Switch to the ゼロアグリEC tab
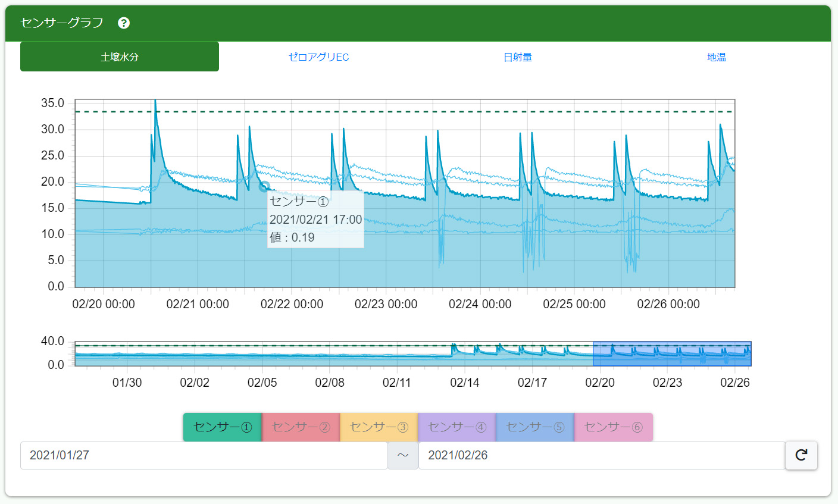This screenshot has width=838, height=504. click(x=318, y=57)
